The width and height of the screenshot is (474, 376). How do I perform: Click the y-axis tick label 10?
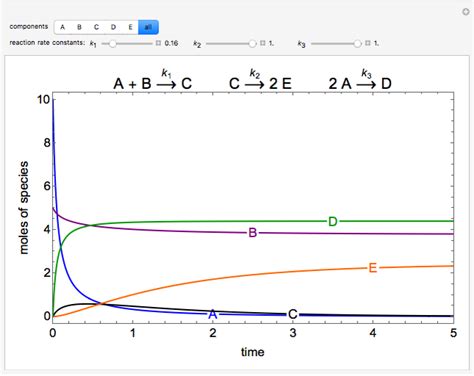point(43,99)
